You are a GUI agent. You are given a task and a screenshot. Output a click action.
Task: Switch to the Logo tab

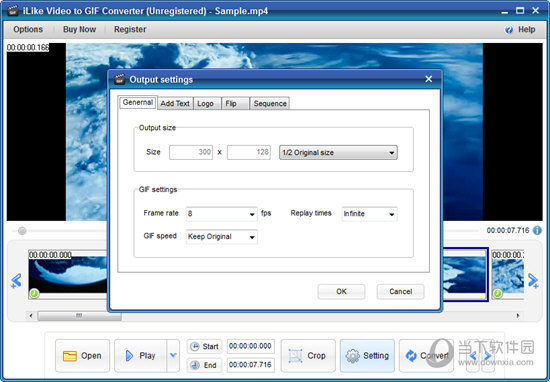click(x=207, y=103)
